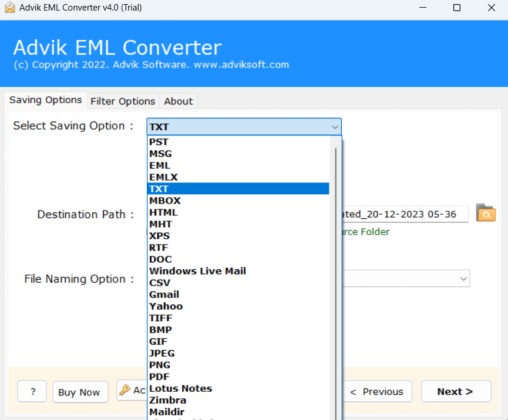Open the About tab
Viewport: 508px width, 420px height.
pyautogui.click(x=178, y=101)
